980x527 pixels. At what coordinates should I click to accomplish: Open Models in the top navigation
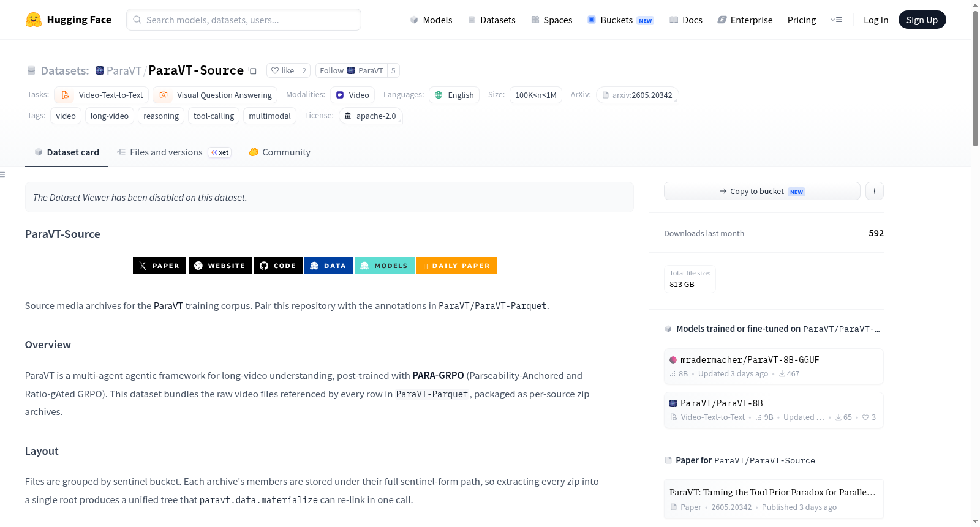tap(431, 20)
